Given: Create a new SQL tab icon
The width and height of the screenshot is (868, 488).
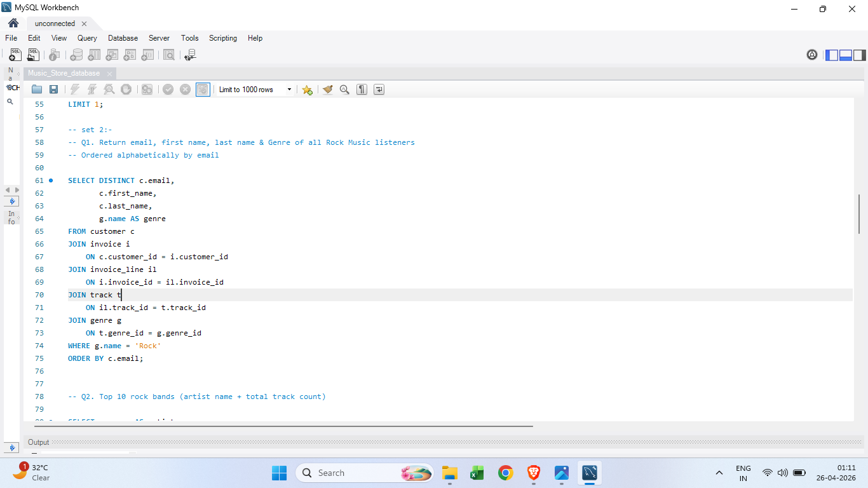Looking at the screenshot, I should [15, 55].
